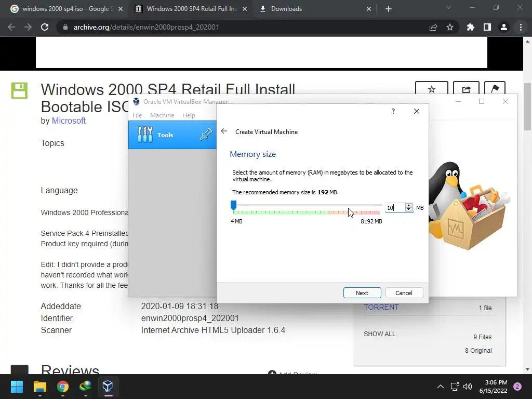532x399 pixels.
Task: Favorite the archive item with the star button
Action: coord(432,88)
